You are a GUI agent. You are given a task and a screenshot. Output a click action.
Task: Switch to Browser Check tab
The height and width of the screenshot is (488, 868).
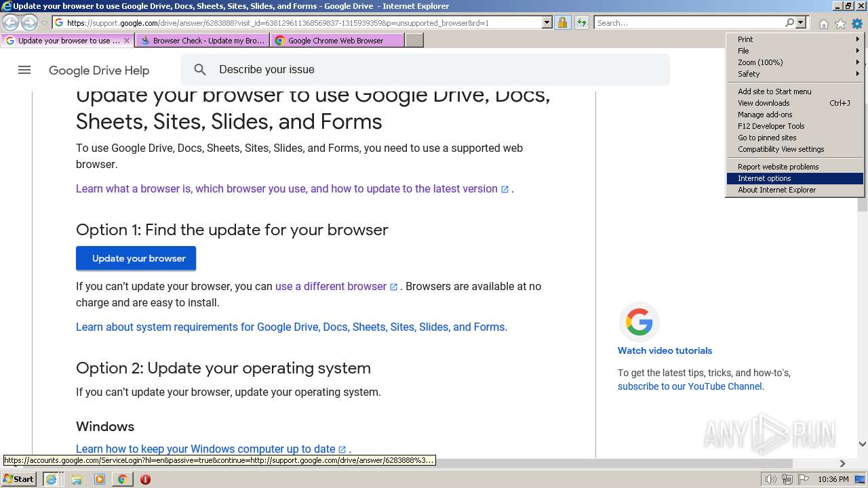point(202,41)
